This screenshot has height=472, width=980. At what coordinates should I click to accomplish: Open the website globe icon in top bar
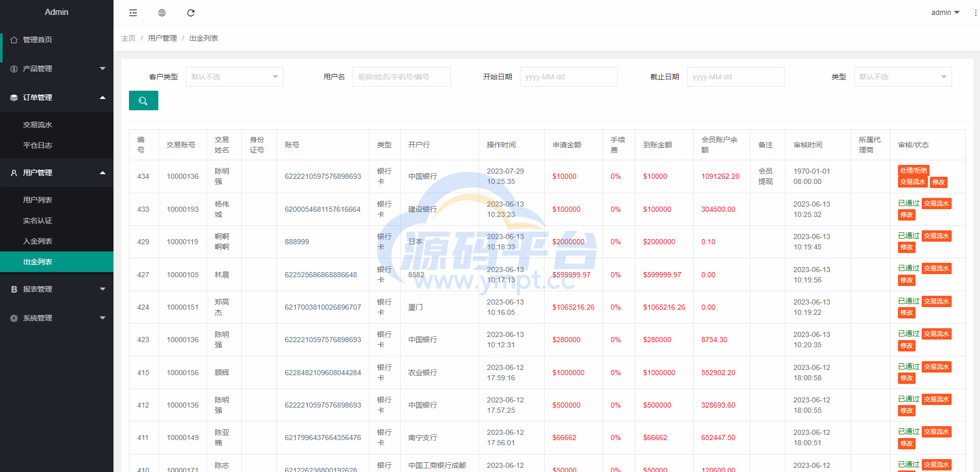pos(162,13)
